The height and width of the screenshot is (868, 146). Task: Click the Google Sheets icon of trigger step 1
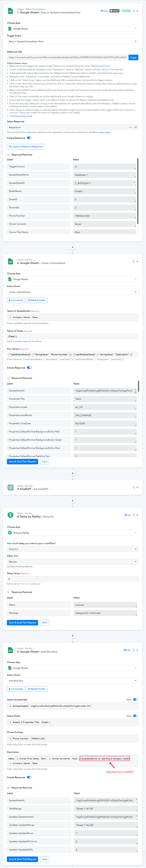coord(10,11)
